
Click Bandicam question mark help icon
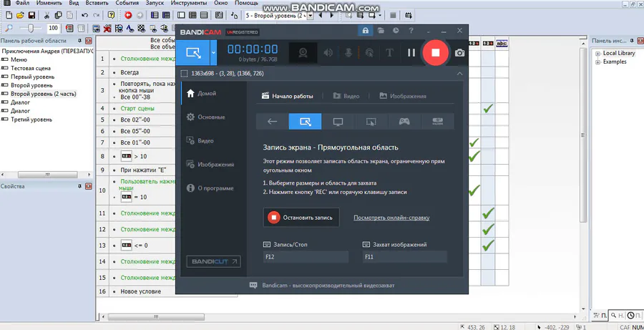411,30
